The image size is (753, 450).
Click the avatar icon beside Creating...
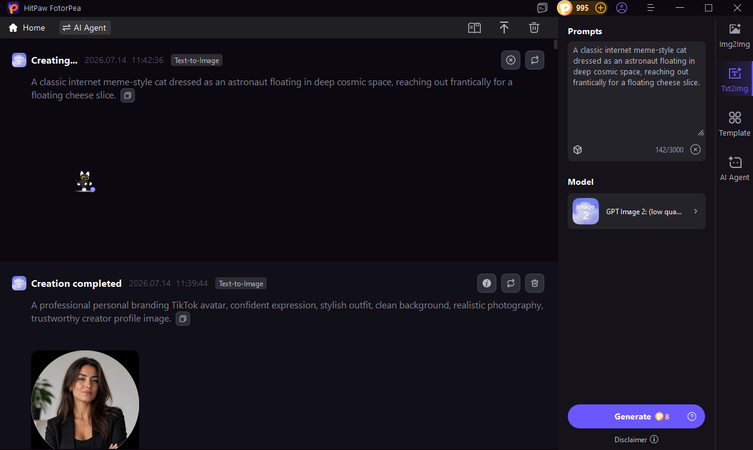[x=19, y=61]
